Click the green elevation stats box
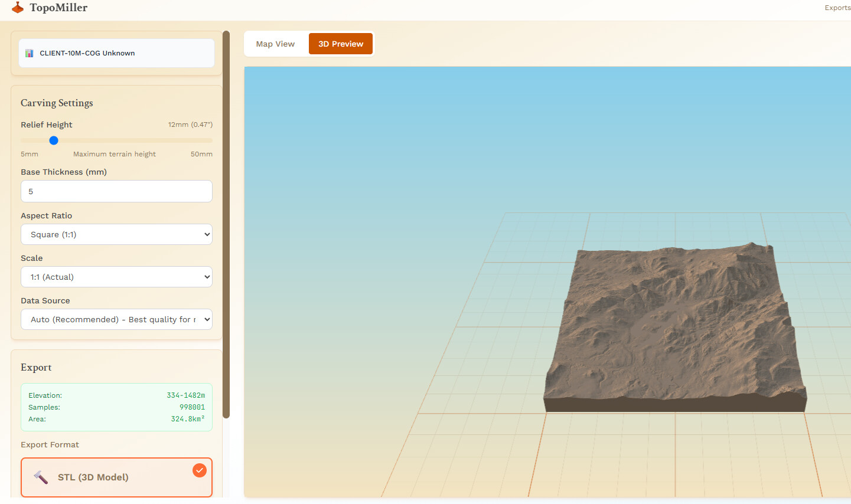Viewport: 851px width, 504px height. click(x=116, y=407)
